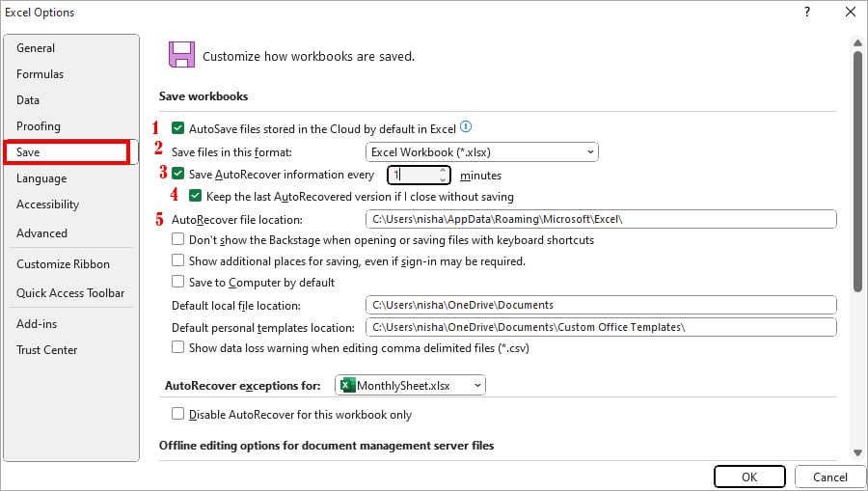Open the Customize Ribbon category
868x491 pixels.
[63, 264]
